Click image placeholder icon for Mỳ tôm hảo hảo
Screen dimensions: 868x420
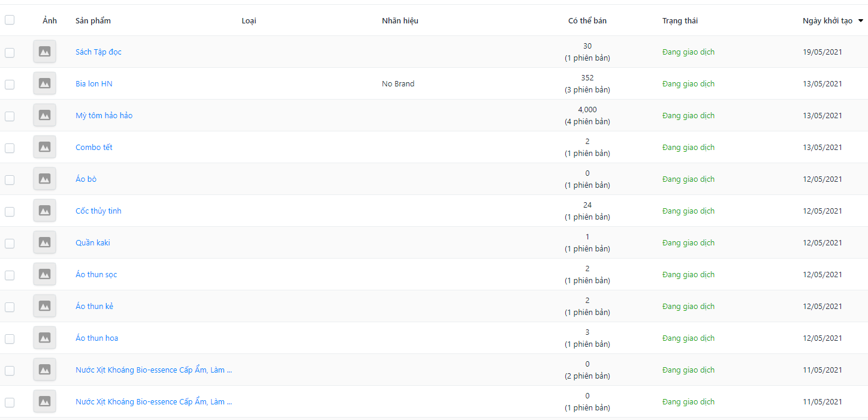pos(44,116)
